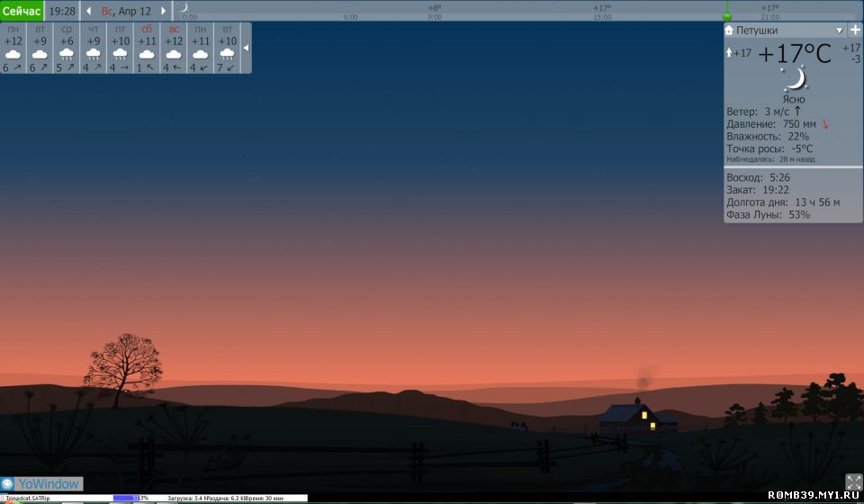This screenshot has height=504, width=864.
Task: Collapse the forecast strip with the side arrow
Action: pos(246,48)
